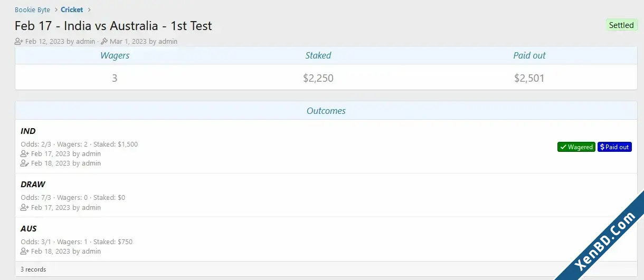Viewport: 644px width, 280px height.
Task: Click the Outcomes section header
Action: [326, 111]
